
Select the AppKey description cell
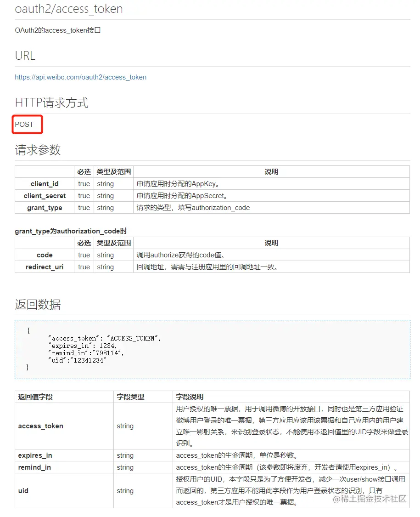coord(271,184)
